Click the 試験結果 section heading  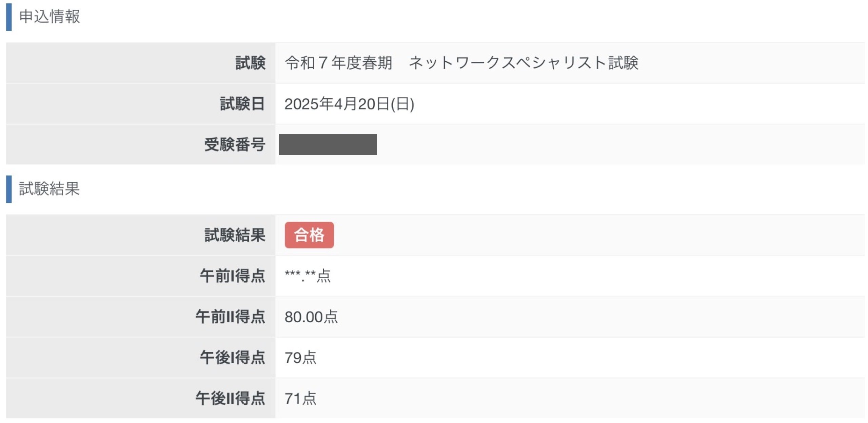[49, 189]
